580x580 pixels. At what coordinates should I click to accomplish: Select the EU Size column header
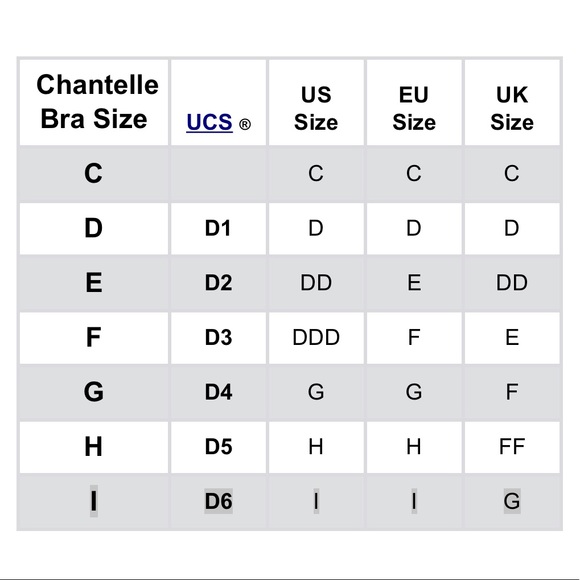pyautogui.click(x=414, y=102)
